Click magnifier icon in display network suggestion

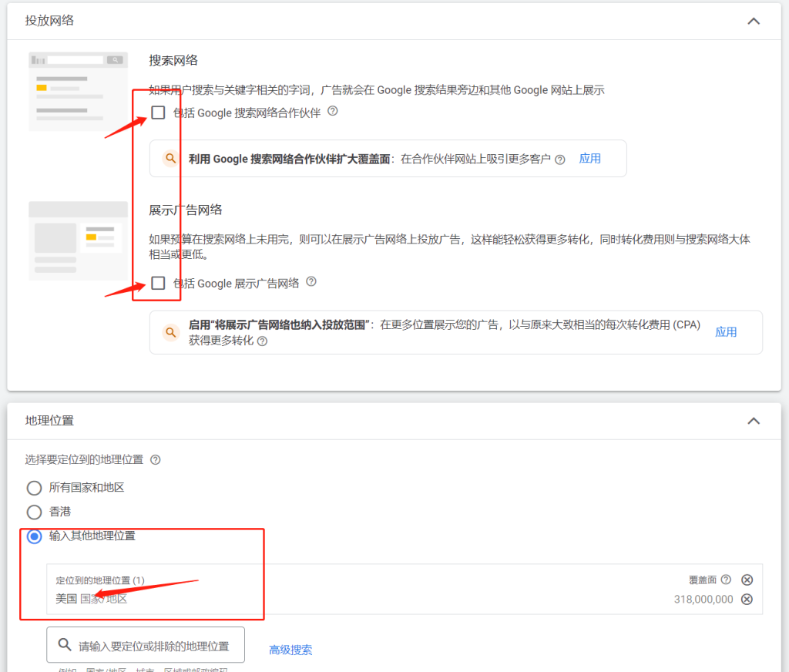[x=171, y=332]
